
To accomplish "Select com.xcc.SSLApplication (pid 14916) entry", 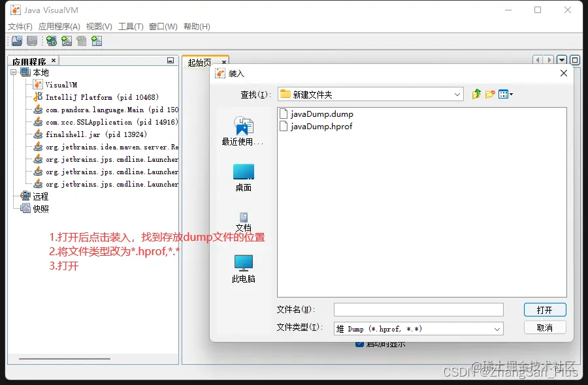I will pos(112,122).
